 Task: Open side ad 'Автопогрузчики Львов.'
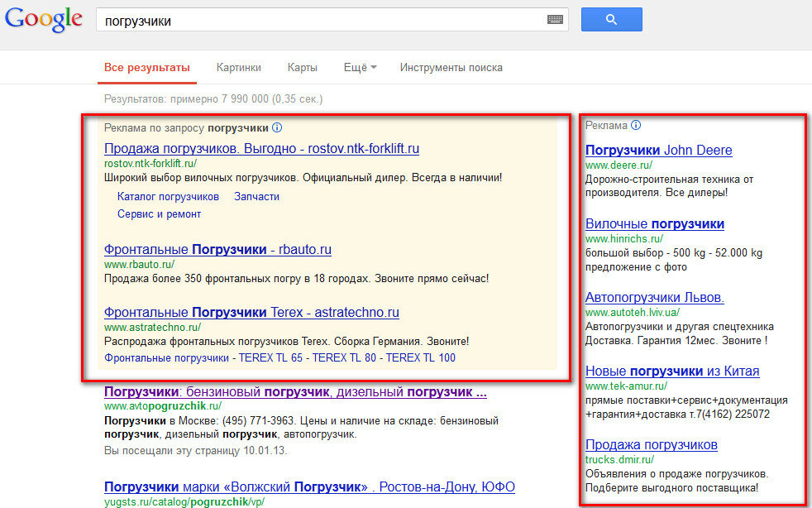[x=655, y=298]
